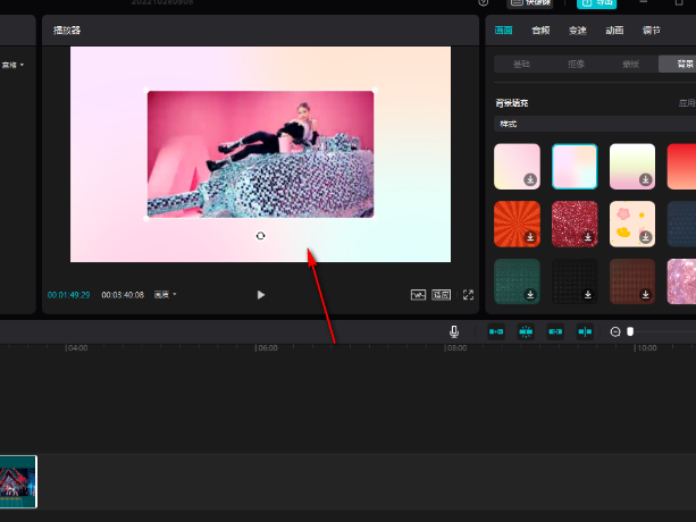The height and width of the screenshot is (522, 696).
Task: Download the white-to-pink gradient background
Action: point(645,180)
